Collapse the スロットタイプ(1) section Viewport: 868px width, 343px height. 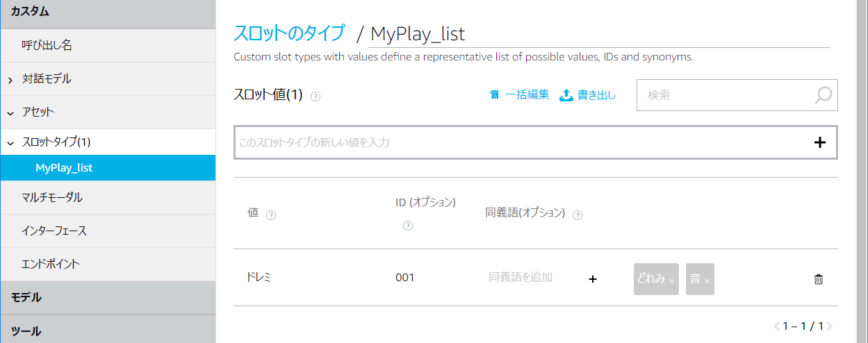[x=10, y=143]
